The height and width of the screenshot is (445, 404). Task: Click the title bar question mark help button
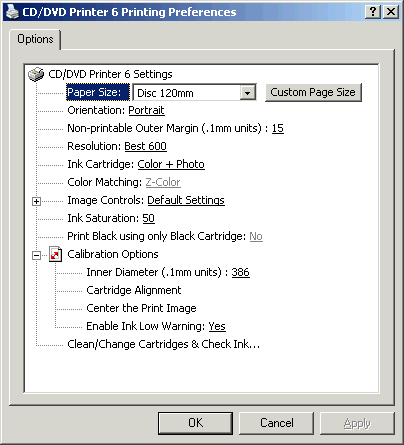coord(373,12)
